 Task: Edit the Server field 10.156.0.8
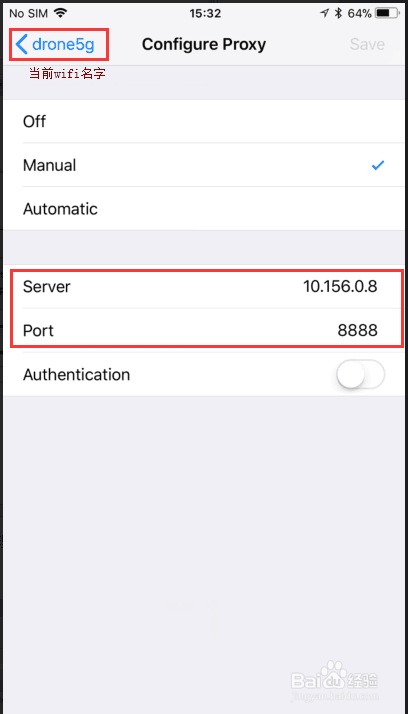tap(204, 287)
